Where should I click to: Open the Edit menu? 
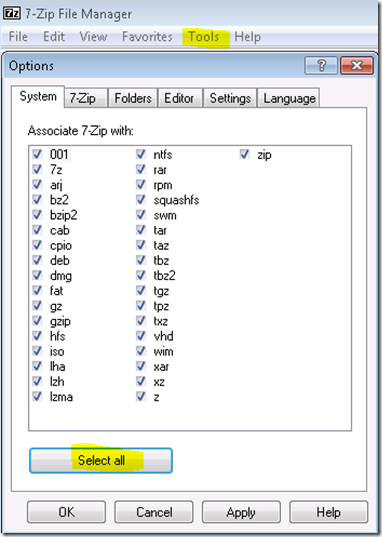[54, 36]
